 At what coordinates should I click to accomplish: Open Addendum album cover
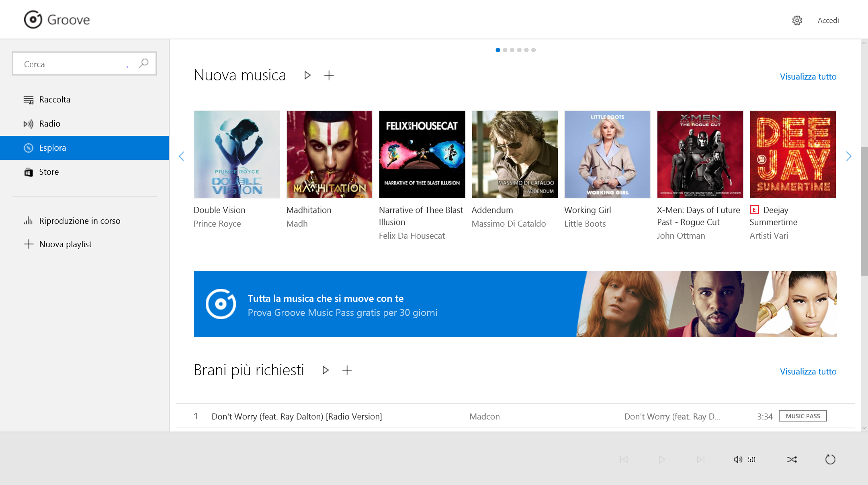(515, 155)
